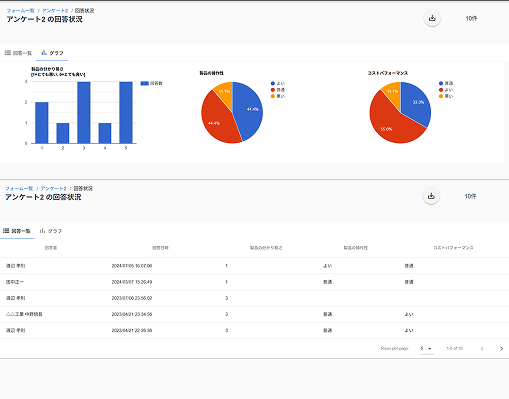The image size is (509, 399).
Task: Click the download icon in the top panel
Action: [432, 18]
